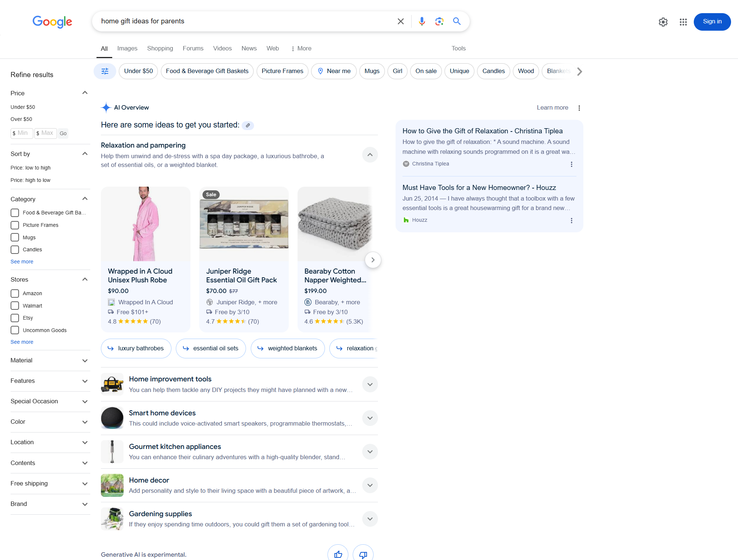
Task: Click the Max price input field
Action: 46,133
